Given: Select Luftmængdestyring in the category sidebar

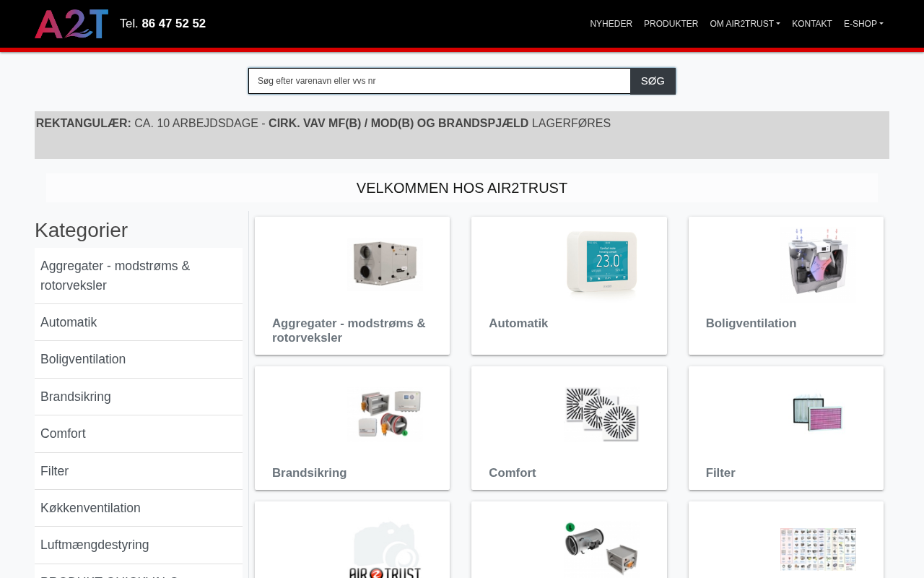Looking at the screenshot, I should [139, 545].
